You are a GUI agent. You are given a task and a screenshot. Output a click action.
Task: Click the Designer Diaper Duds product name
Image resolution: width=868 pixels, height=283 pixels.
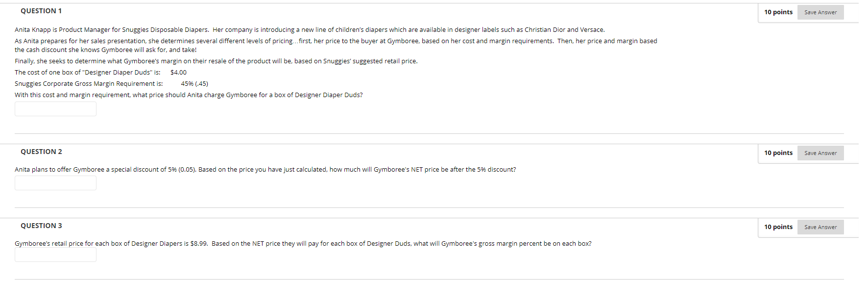(x=117, y=72)
